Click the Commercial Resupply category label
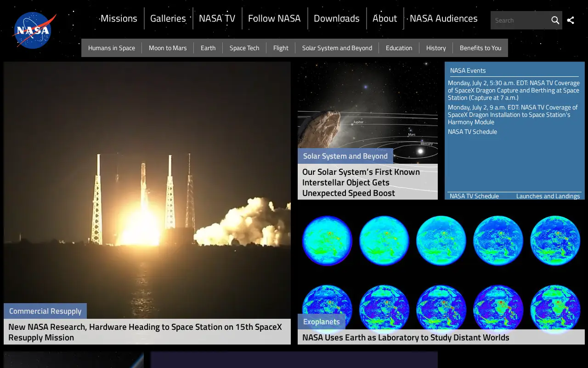This screenshot has width=588, height=368. tap(45, 311)
